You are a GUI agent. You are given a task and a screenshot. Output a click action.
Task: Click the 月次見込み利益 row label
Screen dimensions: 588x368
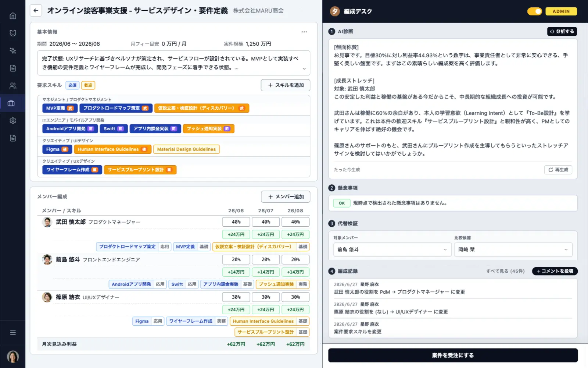tap(59, 344)
